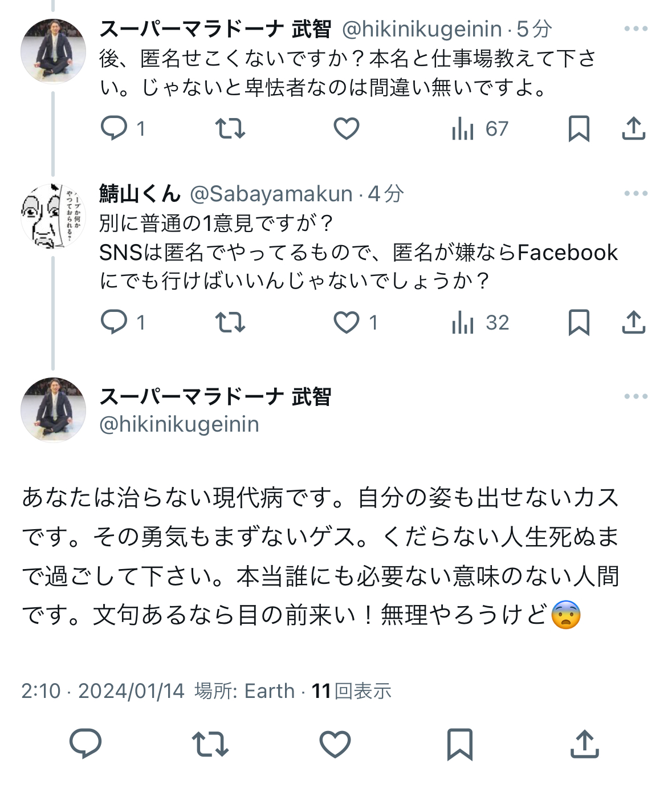Viewport: 672px width, 800px height.
Task: View analytics showing 32 views
Action: tap(480, 322)
